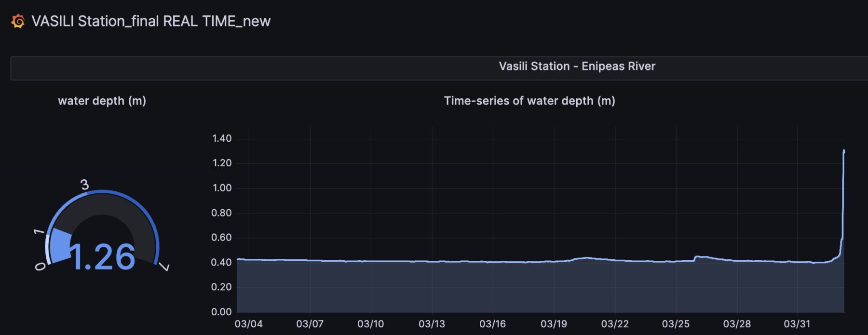
Task: Click the gauge threshold label 3
Action: click(x=84, y=185)
